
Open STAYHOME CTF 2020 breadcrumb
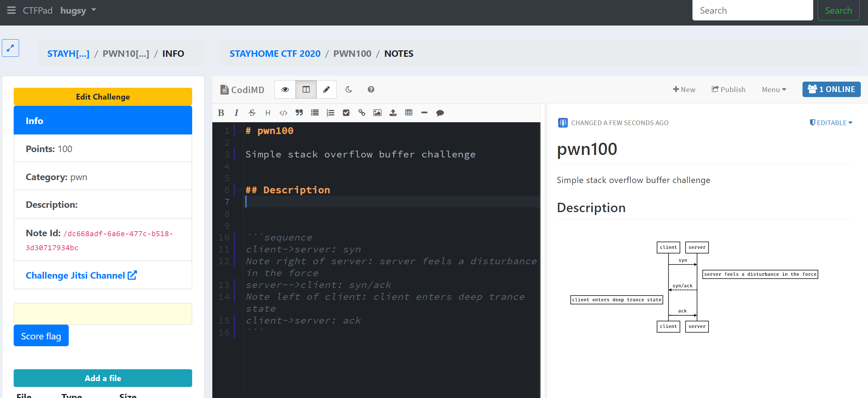(275, 54)
